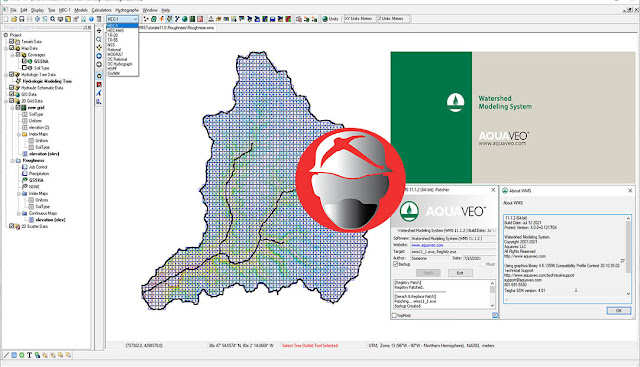Open the Hydrographs menu
This screenshot has width=640, height=367.
tap(127, 10)
